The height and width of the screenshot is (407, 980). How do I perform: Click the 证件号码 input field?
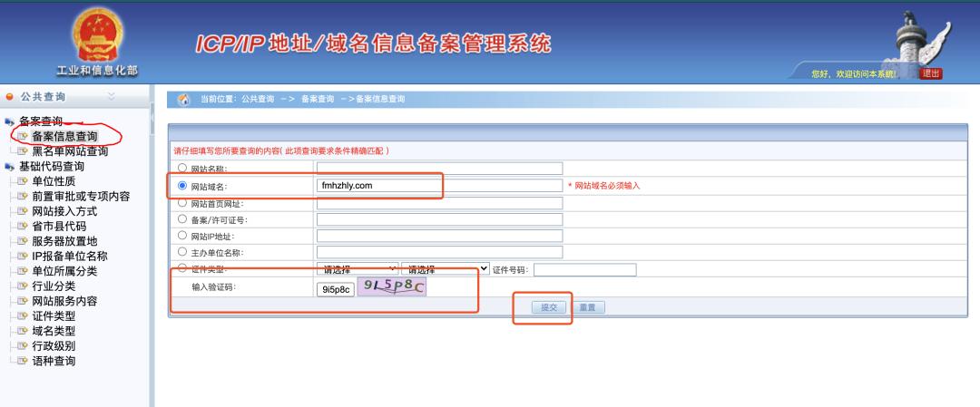(585, 269)
